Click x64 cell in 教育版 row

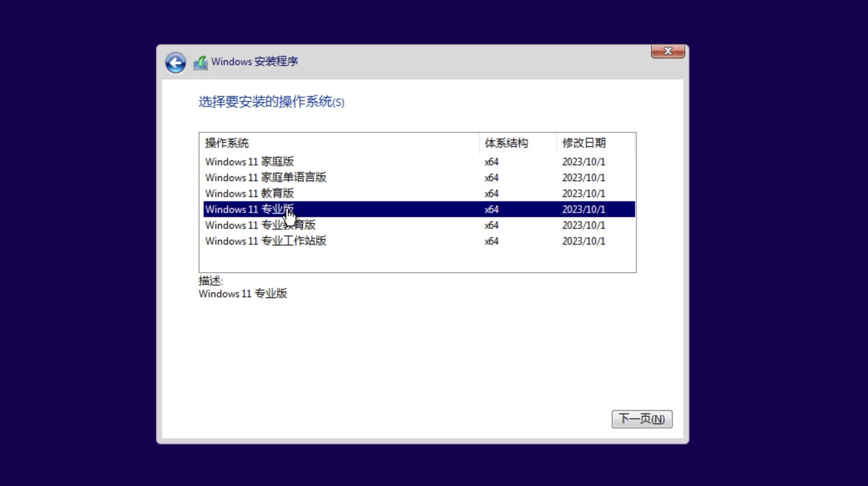[492, 194]
